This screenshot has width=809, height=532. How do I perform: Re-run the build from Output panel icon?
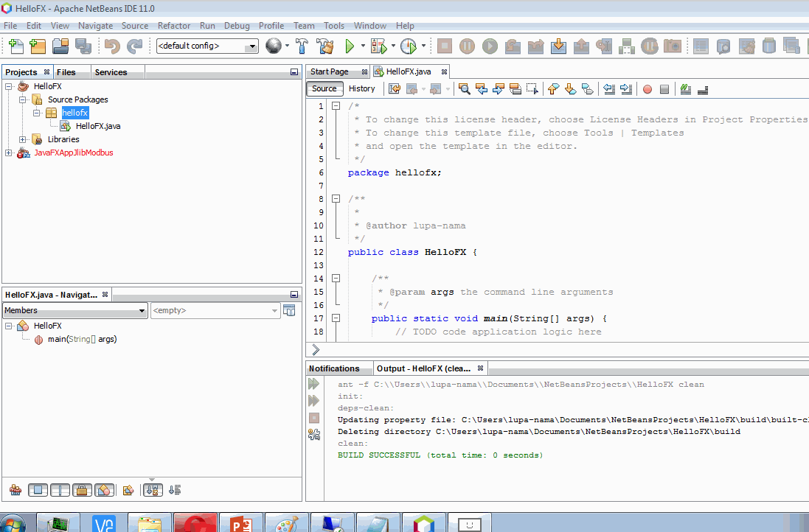click(x=313, y=384)
